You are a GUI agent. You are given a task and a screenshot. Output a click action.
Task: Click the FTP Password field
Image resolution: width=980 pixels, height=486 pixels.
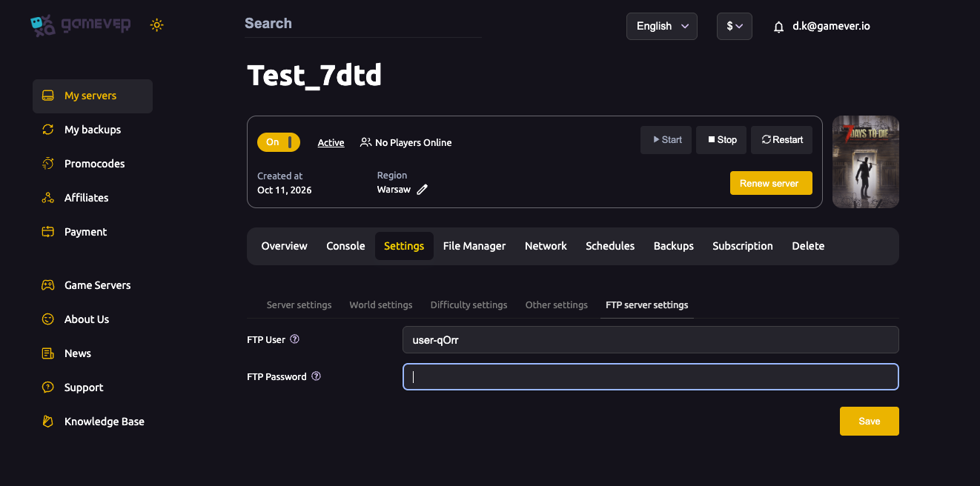coord(650,376)
